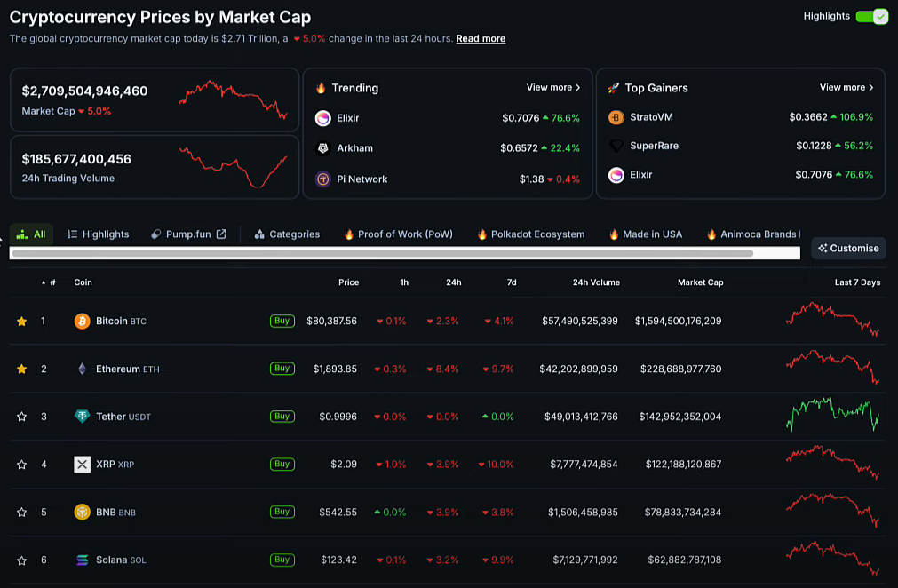Click the Solana coin logo icon
Viewport: 898px width, 588px height.
82,560
